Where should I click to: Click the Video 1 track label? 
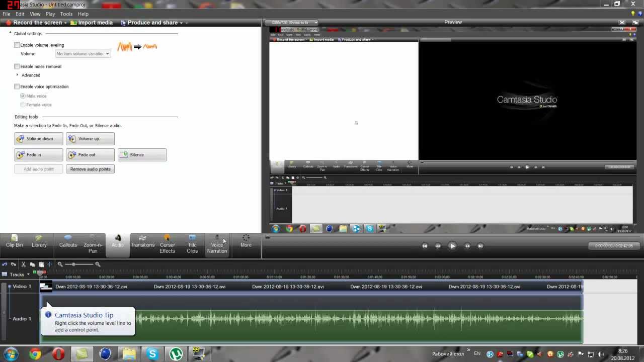pyautogui.click(x=22, y=287)
